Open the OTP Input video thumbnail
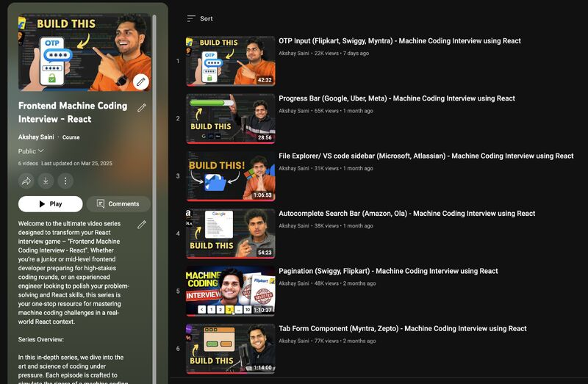This screenshot has height=384, width=588. pyautogui.click(x=231, y=61)
